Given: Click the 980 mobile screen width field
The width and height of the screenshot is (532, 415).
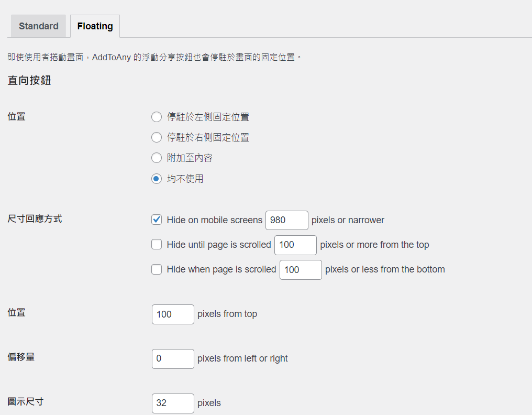Looking at the screenshot, I should coord(286,220).
